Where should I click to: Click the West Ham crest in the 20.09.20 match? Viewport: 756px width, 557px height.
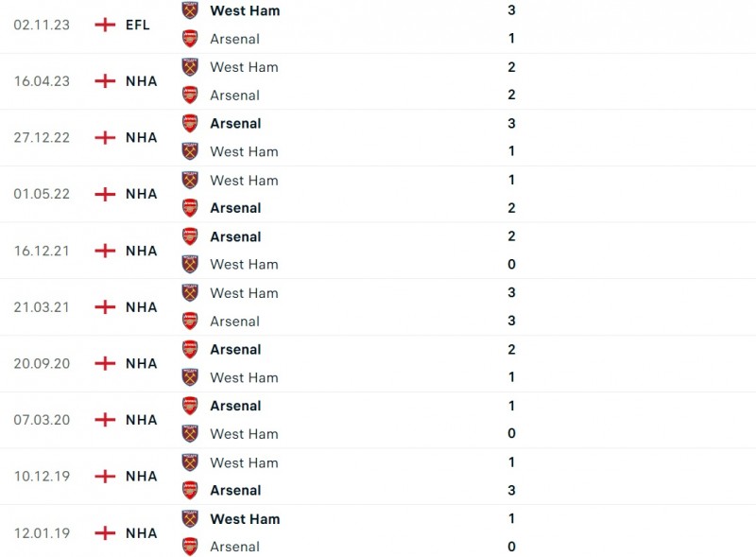click(x=190, y=377)
